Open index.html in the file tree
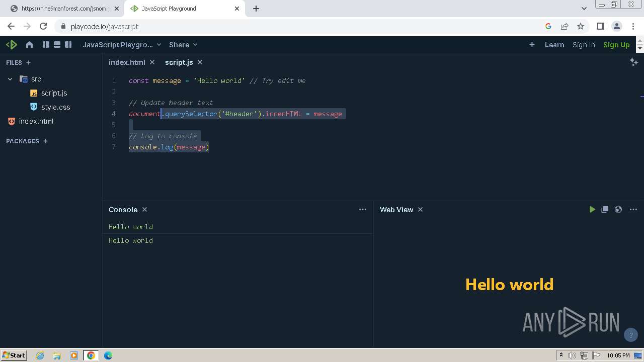 click(x=31, y=121)
